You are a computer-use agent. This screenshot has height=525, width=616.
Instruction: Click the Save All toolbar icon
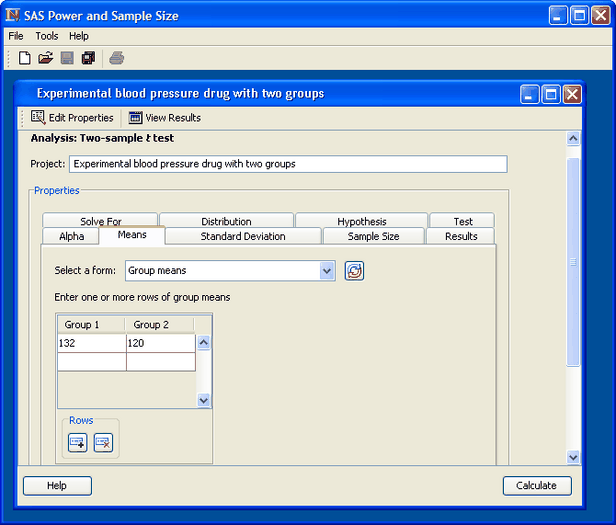pyautogui.click(x=88, y=58)
